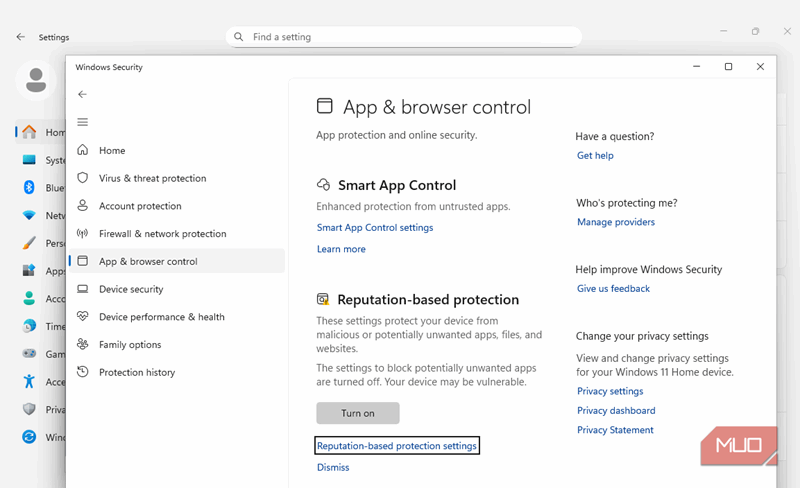The image size is (800, 488).
Task: Open Device performance & health heart icon
Action: 83,317
